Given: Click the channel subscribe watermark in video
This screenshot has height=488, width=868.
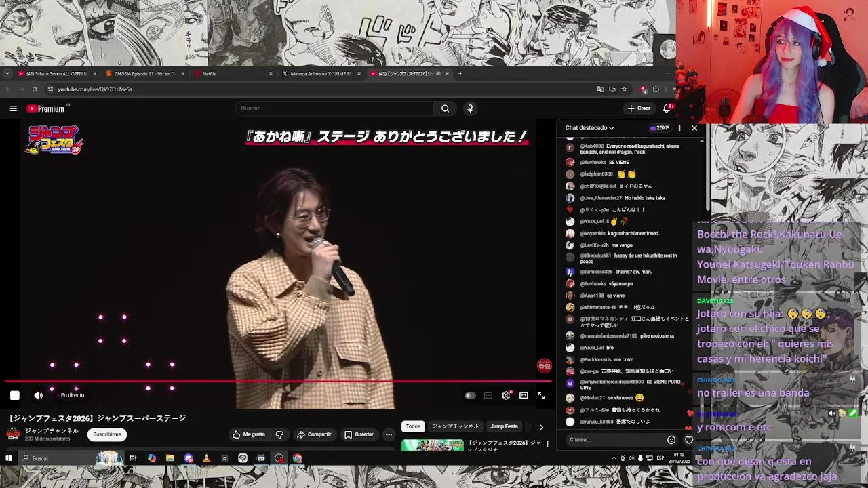Looking at the screenshot, I should (x=545, y=366).
